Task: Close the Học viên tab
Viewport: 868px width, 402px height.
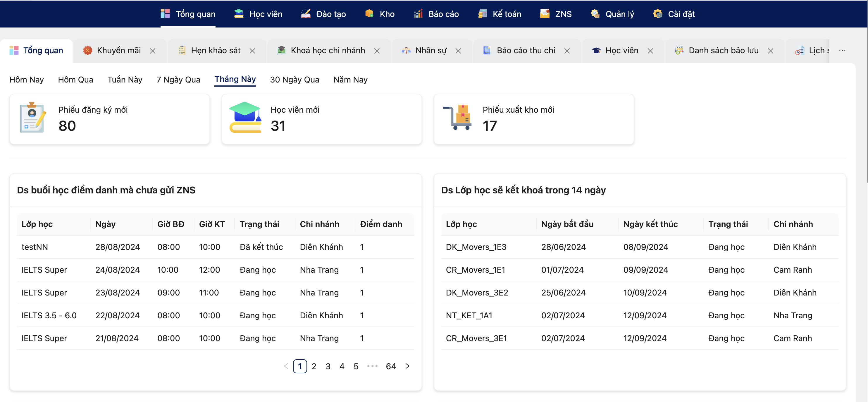Action: [x=650, y=51]
